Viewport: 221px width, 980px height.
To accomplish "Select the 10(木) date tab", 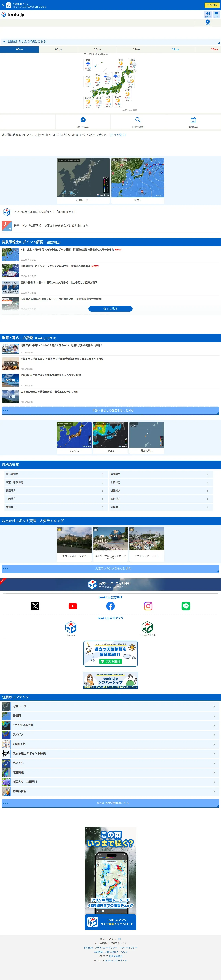I will coord(97,49).
